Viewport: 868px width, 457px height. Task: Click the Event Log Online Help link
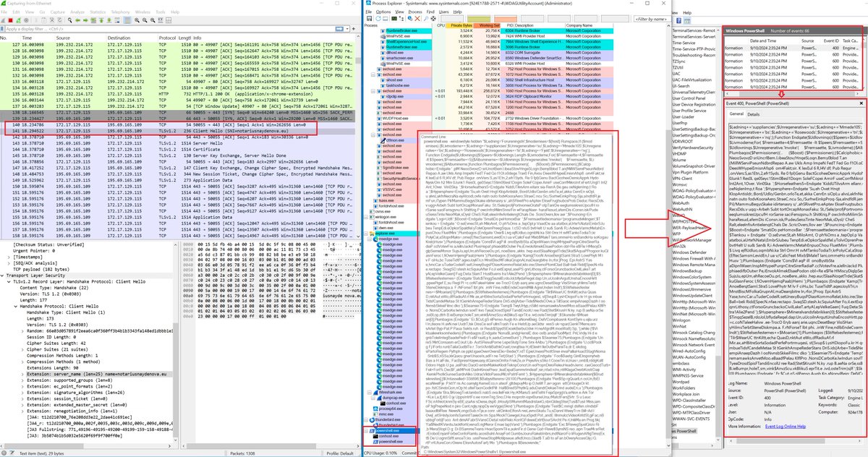[785, 427]
